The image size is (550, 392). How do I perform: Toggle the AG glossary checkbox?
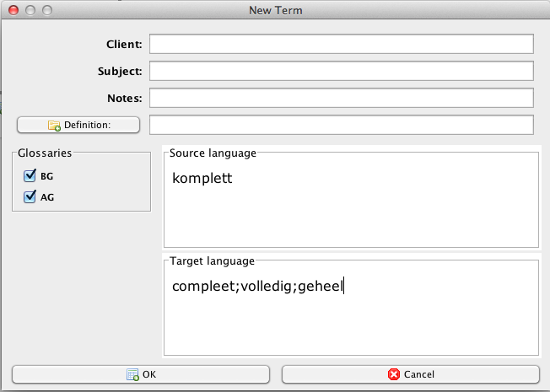30,197
